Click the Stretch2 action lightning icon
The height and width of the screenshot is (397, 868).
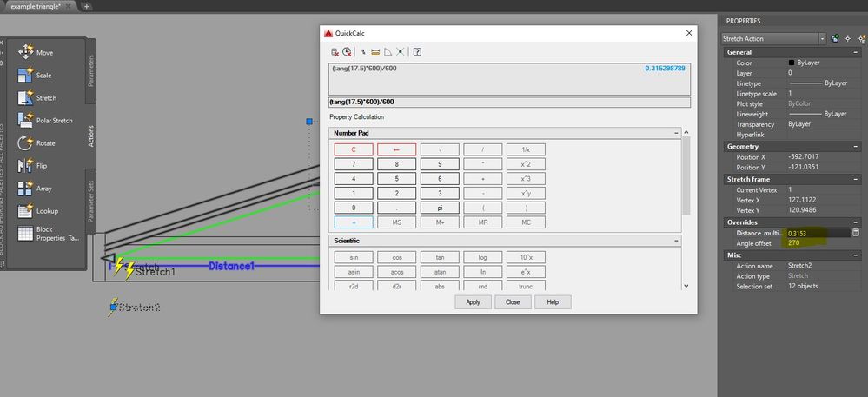click(x=113, y=307)
